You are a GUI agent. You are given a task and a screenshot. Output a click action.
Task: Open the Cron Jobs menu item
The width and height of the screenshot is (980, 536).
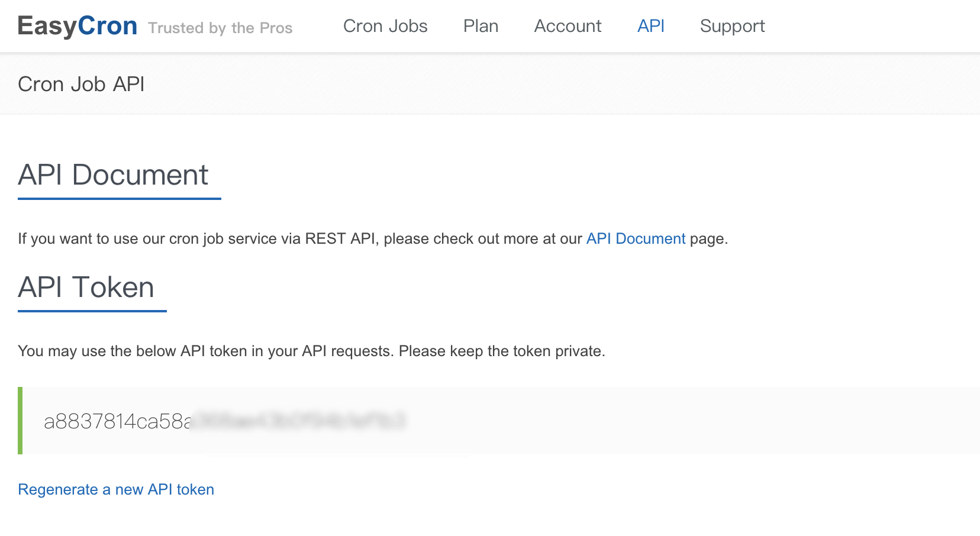pyautogui.click(x=385, y=26)
